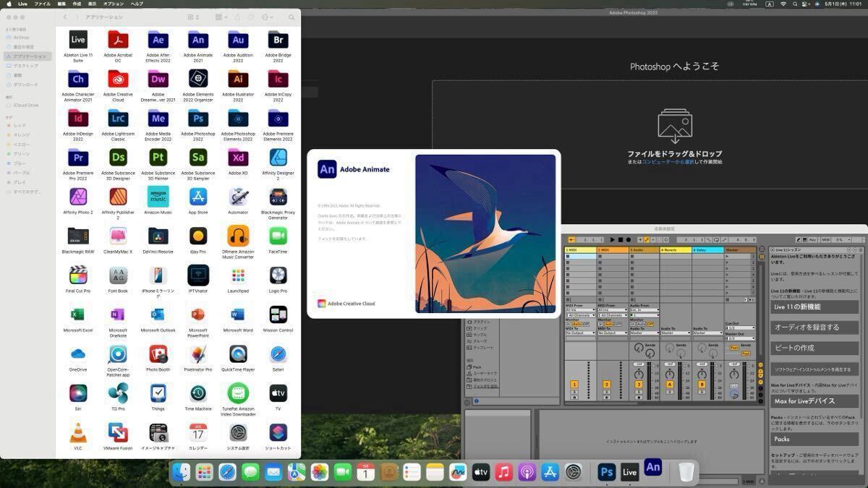
Task: Click the Finder search magnifier icon
Action: (290, 17)
